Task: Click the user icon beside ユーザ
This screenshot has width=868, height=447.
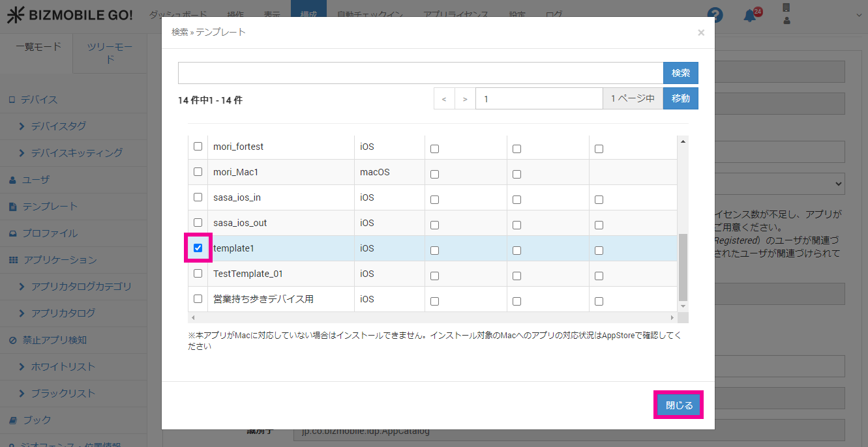Action: pos(12,180)
